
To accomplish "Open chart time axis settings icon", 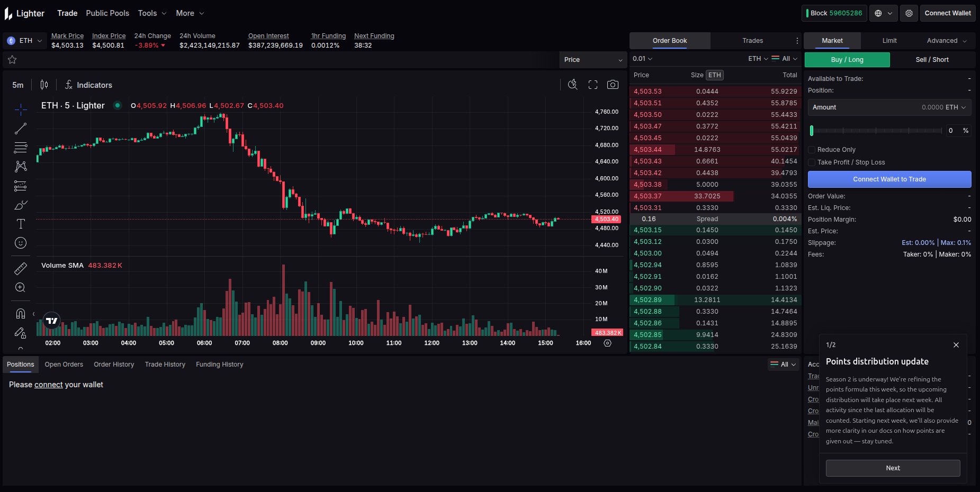I will 608,343.
